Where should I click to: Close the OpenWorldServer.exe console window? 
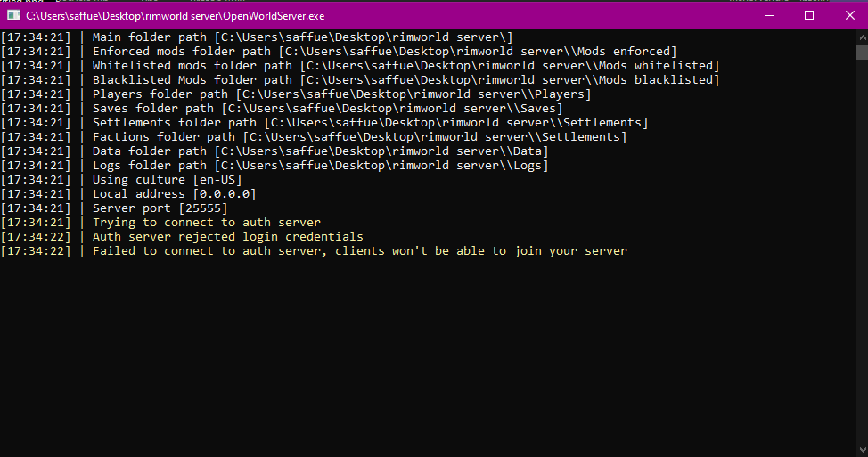[848, 16]
